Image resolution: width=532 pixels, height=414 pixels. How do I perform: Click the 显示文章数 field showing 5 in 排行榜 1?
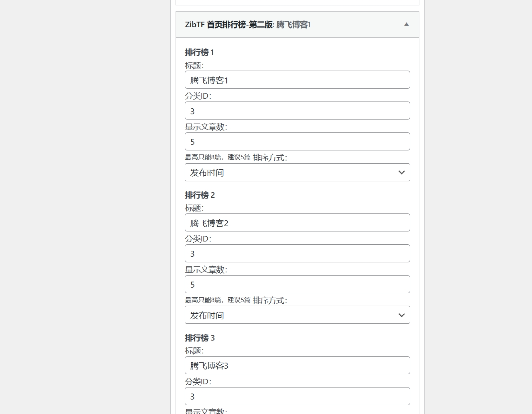coord(297,141)
